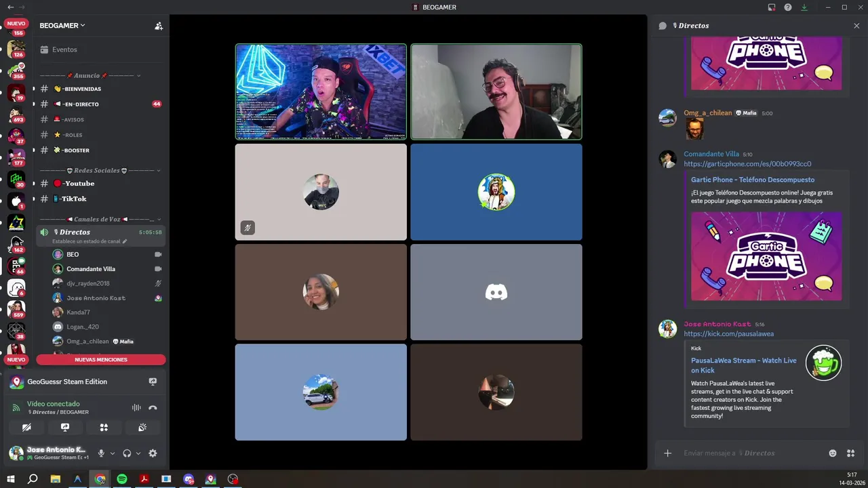Select the tile with white car avatar
Screen dimensions: 868x488
[321, 392]
